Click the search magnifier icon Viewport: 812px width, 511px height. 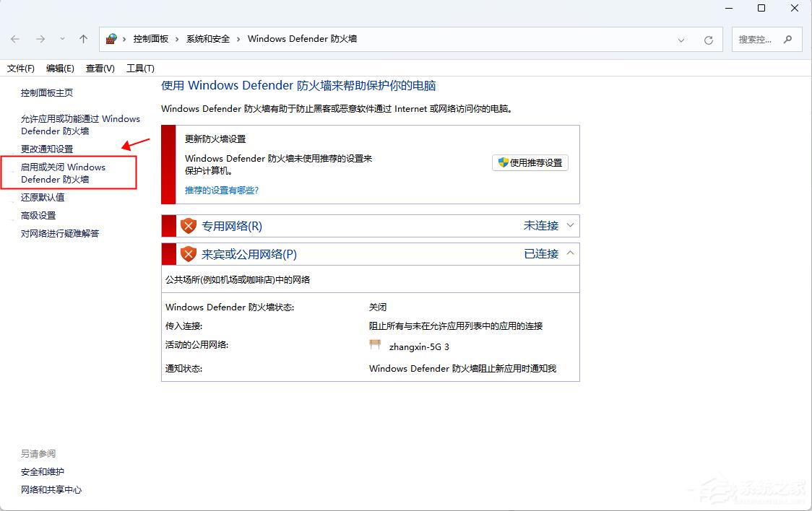pos(788,39)
